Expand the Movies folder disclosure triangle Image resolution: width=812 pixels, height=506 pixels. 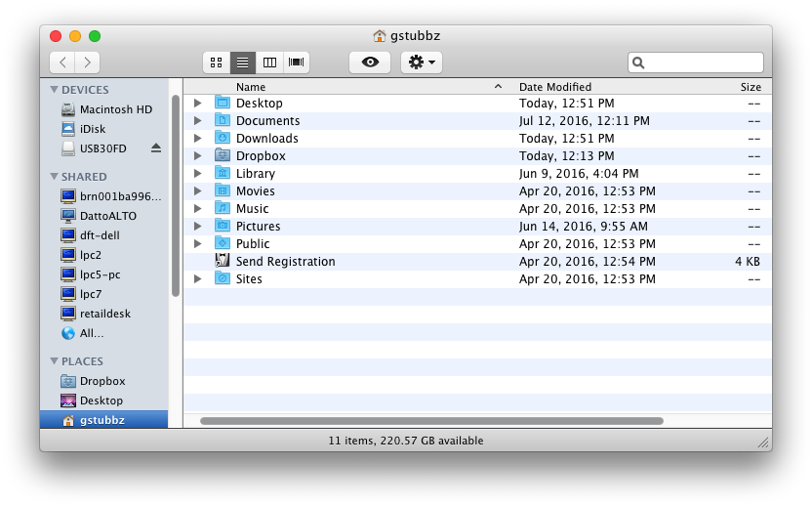[197, 191]
